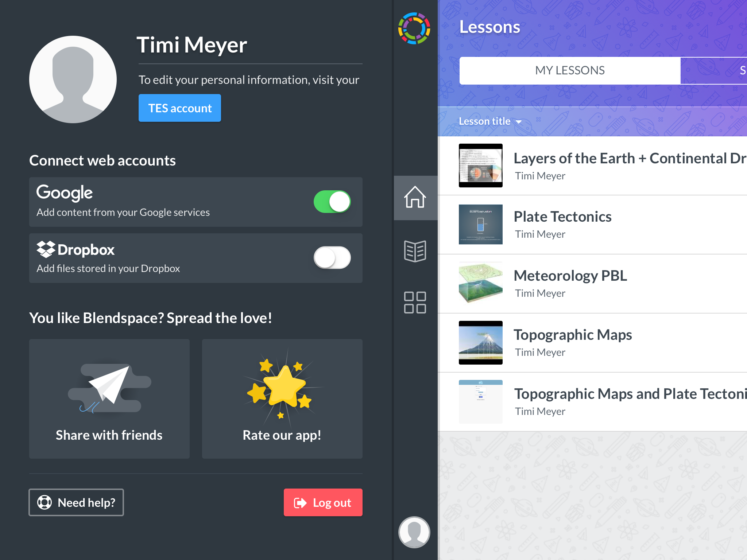Click the TES account button

tap(179, 108)
